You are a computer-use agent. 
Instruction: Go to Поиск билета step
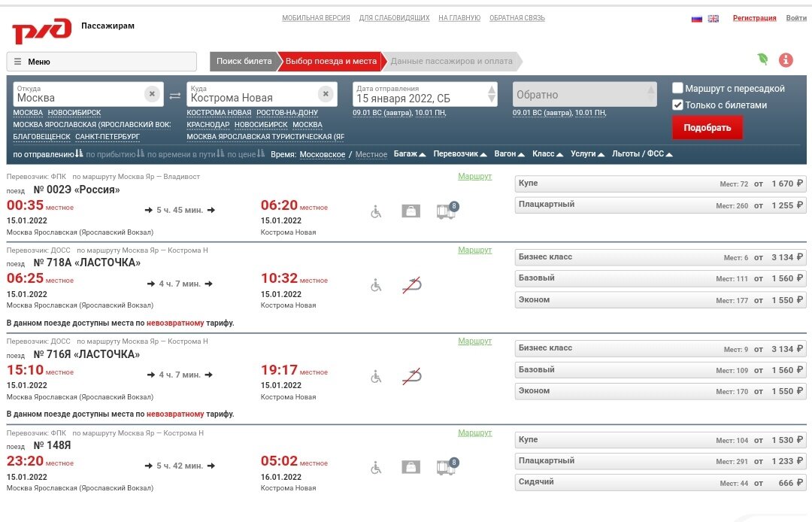click(x=244, y=61)
